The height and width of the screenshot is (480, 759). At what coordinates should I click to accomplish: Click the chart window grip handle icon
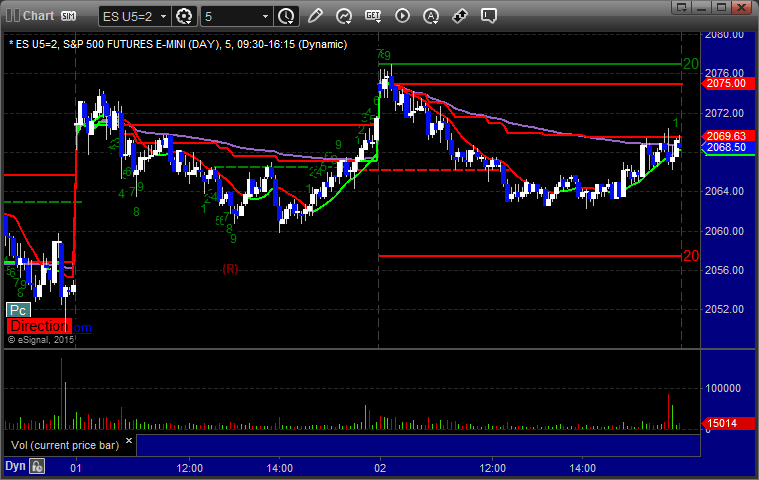point(13,16)
